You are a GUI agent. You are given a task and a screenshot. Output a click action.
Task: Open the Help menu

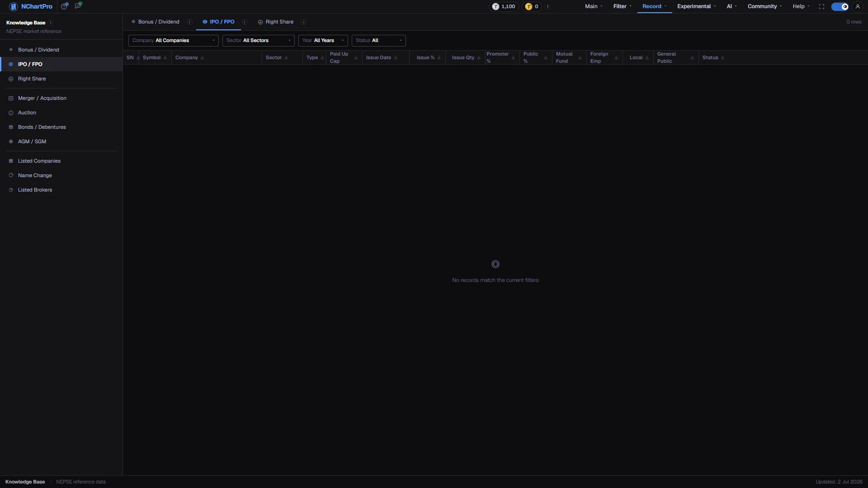click(801, 6)
